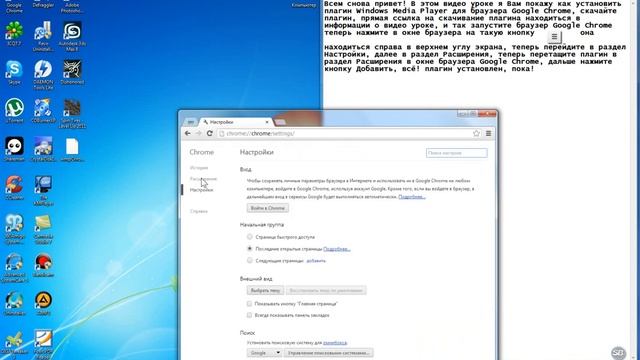The width and height of the screenshot is (640, 360).
Task: Open the Revo Uninstaller shortcut
Action: tap(43, 36)
